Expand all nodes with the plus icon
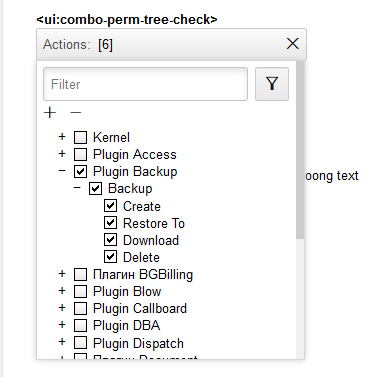This screenshot has width=387, height=377. [x=50, y=113]
